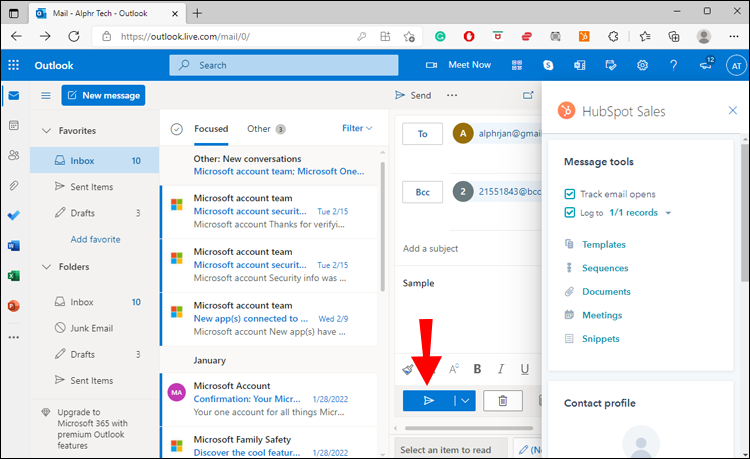The width and height of the screenshot is (750, 459).
Task: Click the format painter icon
Action: (x=408, y=369)
